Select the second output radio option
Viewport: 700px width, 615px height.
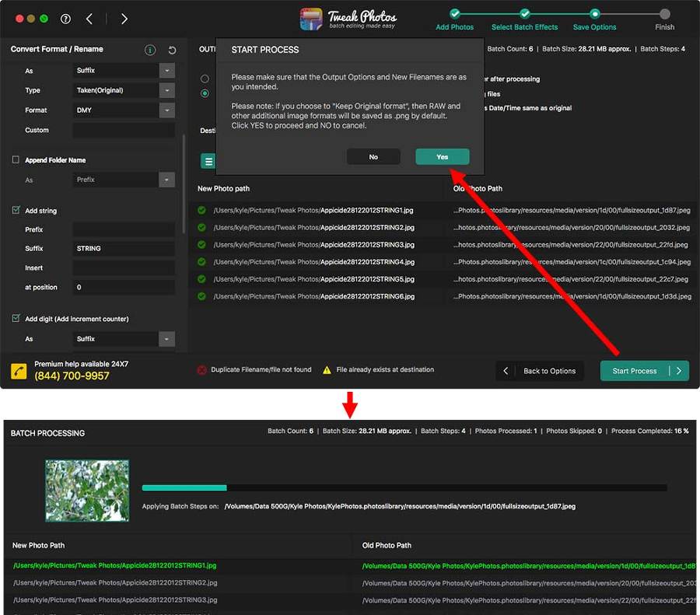point(205,93)
